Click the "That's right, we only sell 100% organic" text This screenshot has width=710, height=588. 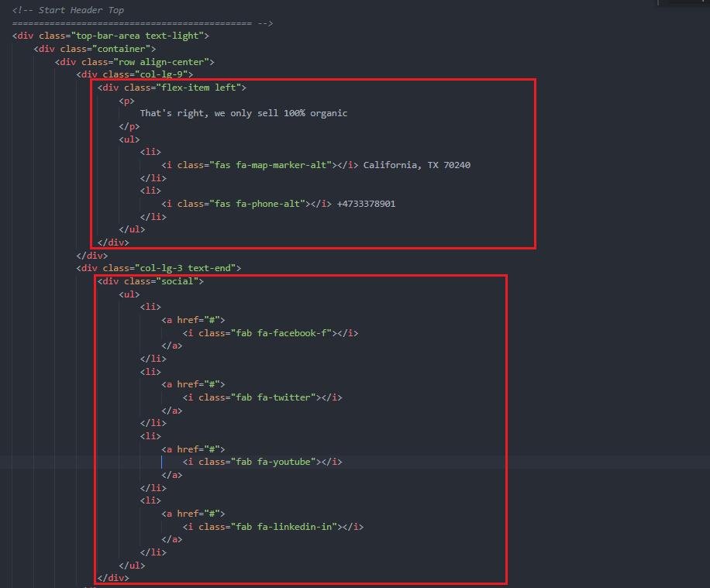(243, 113)
